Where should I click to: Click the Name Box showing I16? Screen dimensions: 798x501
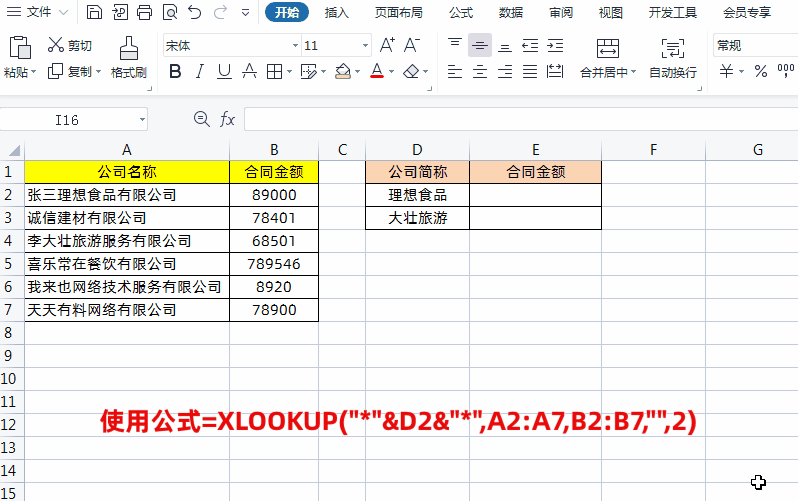[66, 120]
